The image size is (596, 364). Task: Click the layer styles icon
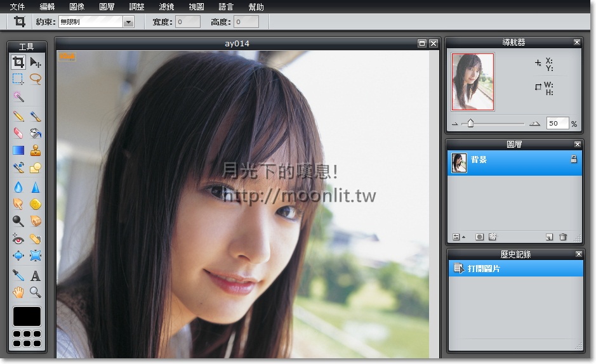(493, 237)
